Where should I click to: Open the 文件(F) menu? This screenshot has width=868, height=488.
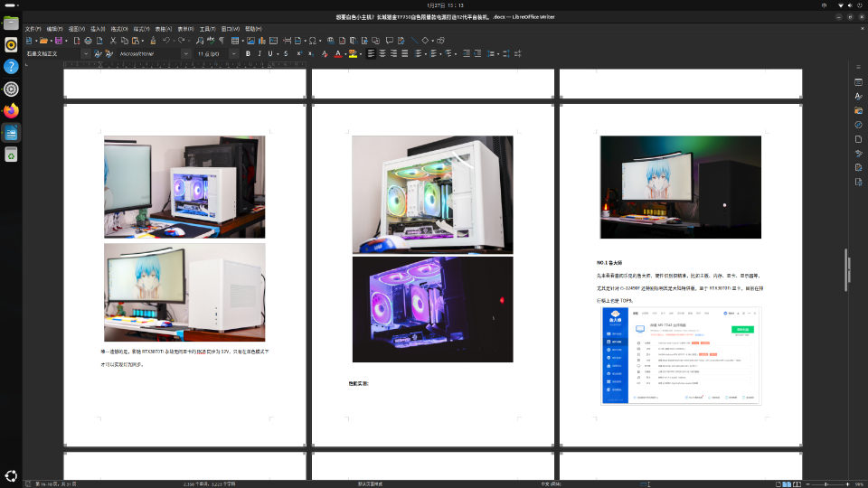click(x=33, y=29)
